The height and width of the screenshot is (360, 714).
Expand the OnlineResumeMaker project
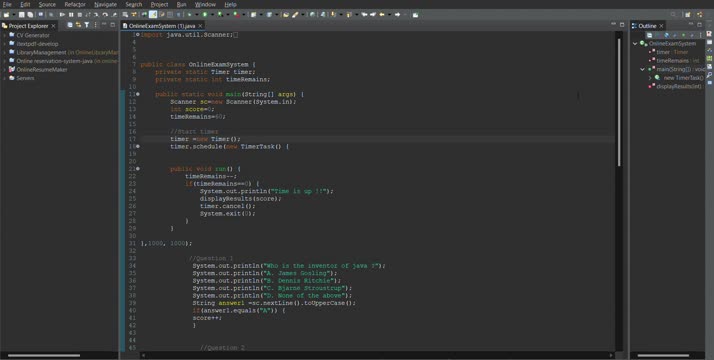coord(5,70)
